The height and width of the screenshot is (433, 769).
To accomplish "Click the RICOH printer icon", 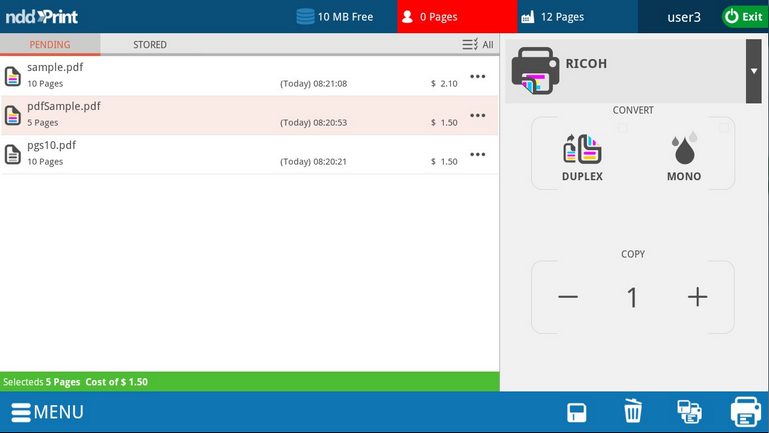I will 535,71.
